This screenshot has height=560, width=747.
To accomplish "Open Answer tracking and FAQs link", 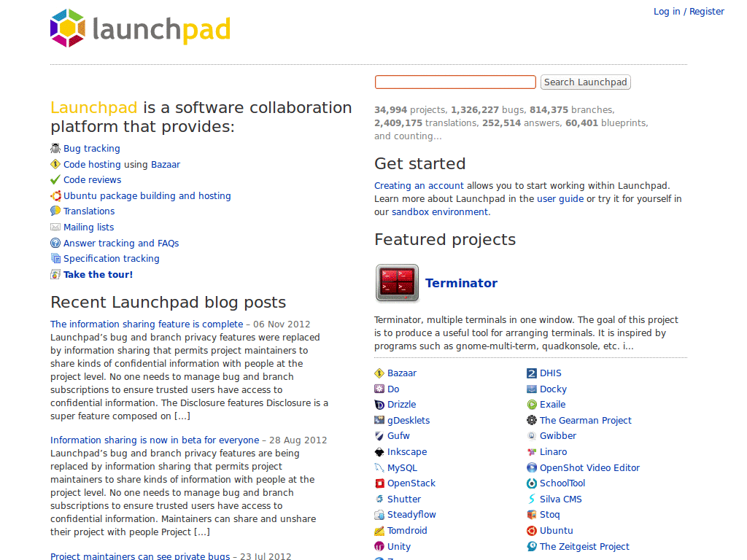I will click(x=121, y=243).
